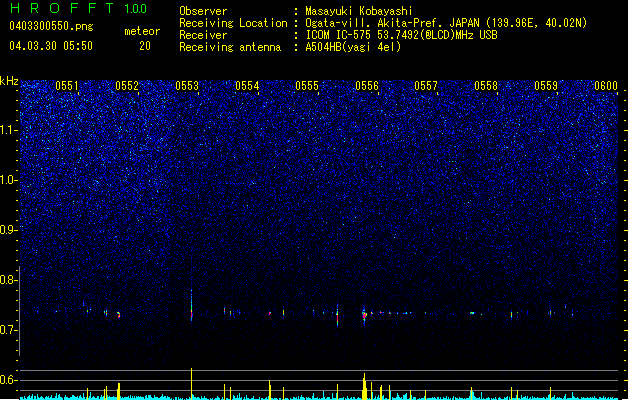This screenshot has width=629, height=400.
Task: Click the 1.1 kHz axis label
Action: (x=9, y=130)
